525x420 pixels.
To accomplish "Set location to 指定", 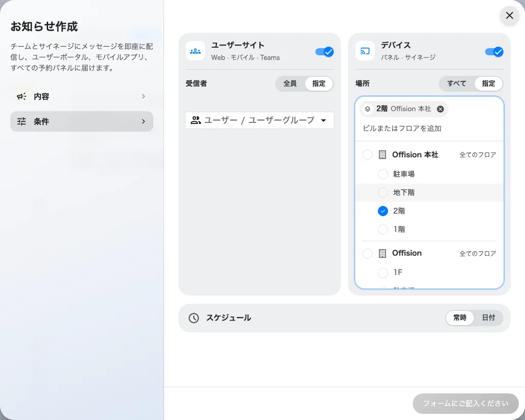I will tap(489, 83).
